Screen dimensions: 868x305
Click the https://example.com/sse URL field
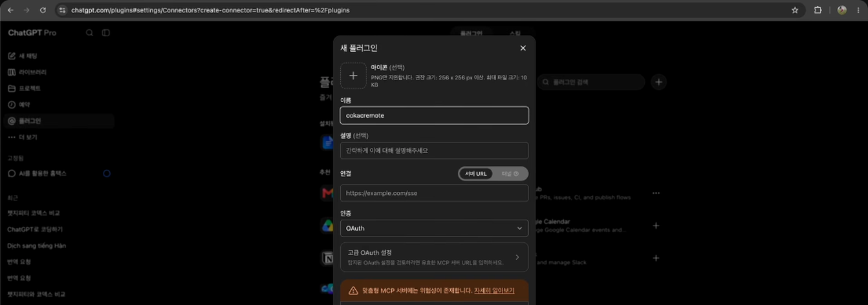click(x=434, y=193)
